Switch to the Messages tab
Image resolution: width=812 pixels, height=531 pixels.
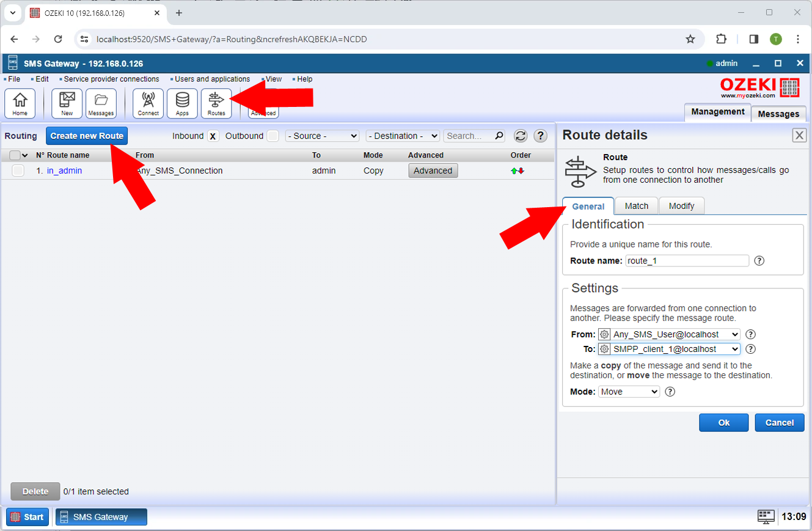pyautogui.click(x=778, y=114)
